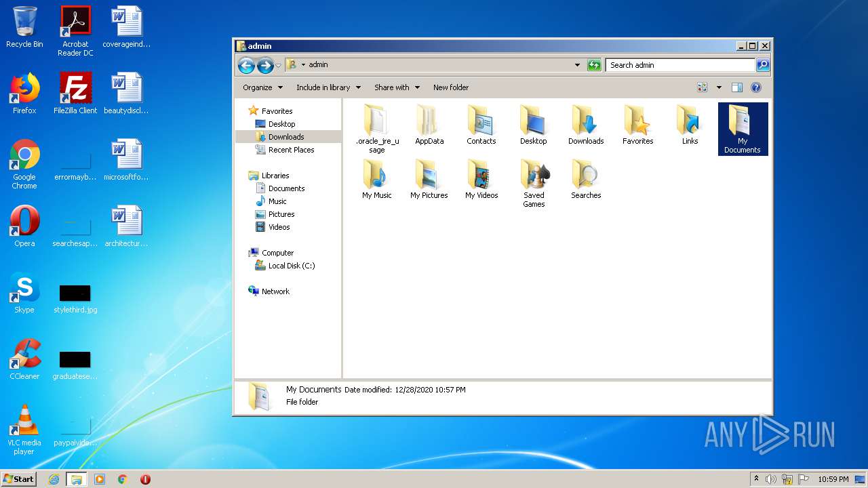
Task: Select Acrobat Reader DC desktop shortcut
Action: (x=75, y=31)
